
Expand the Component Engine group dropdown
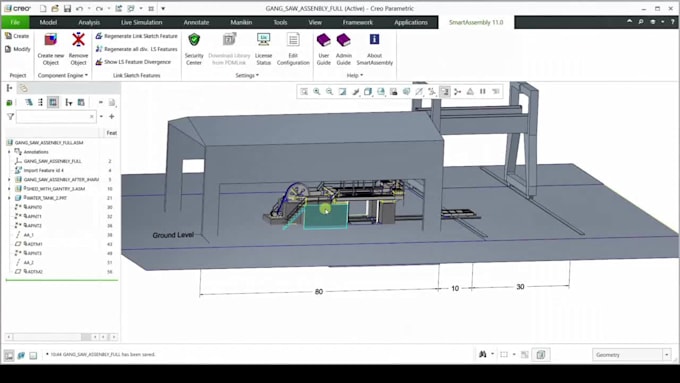[x=63, y=75]
